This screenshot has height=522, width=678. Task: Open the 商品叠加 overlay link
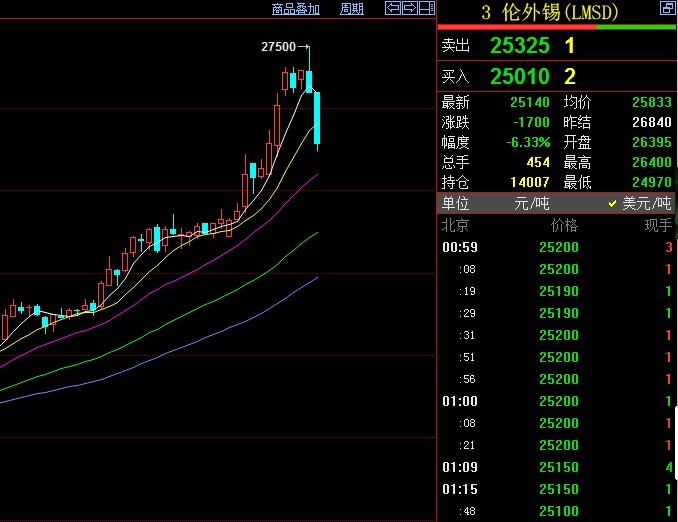(296, 9)
